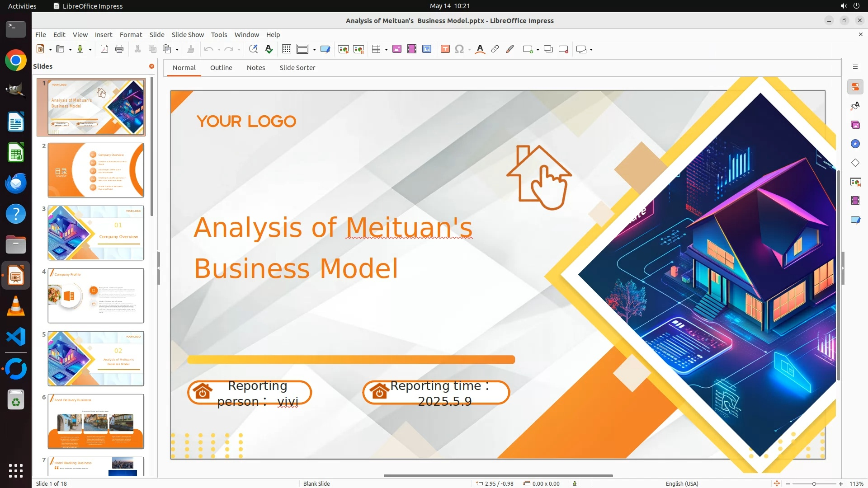Viewport: 868px width, 488px height.
Task: Open the Display Views dropdown arrow
Action: [x=314, y=50]
